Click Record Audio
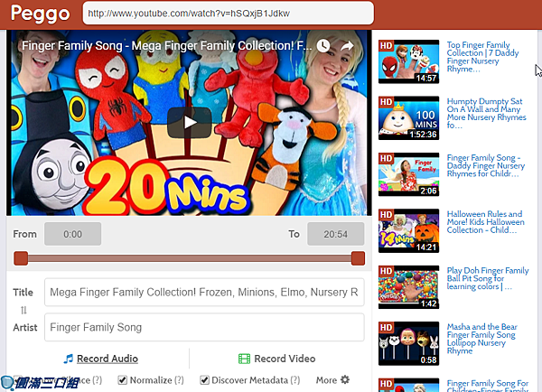 [107, 359]
